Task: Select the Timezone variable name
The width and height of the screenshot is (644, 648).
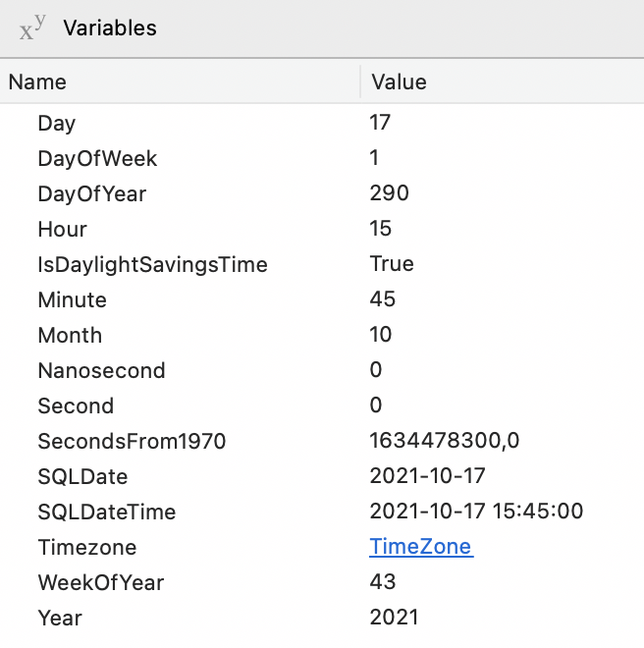Action: pyautogui.click(x=87, y=548)
